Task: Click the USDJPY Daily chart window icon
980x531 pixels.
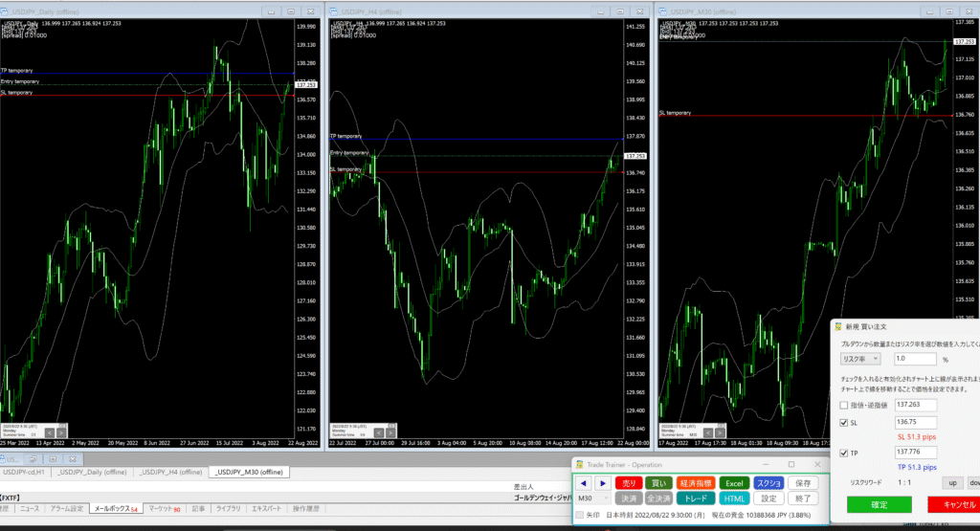Action: click(x=5, y=11)
